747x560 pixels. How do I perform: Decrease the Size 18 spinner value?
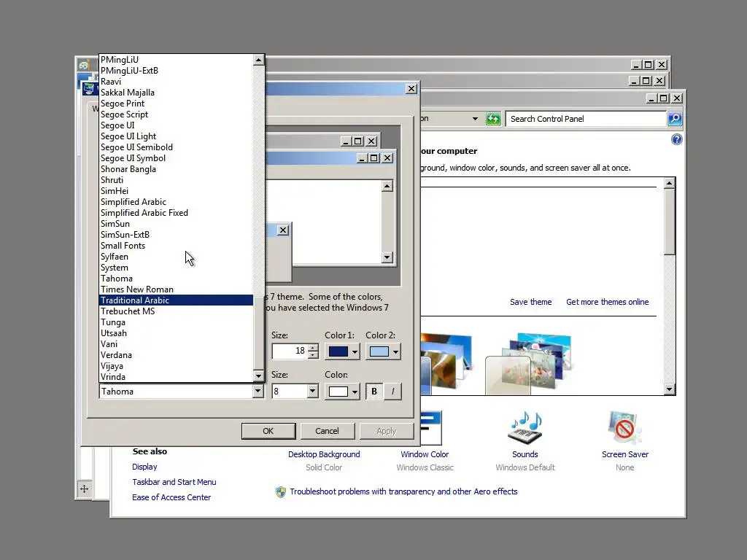(313, 355)
